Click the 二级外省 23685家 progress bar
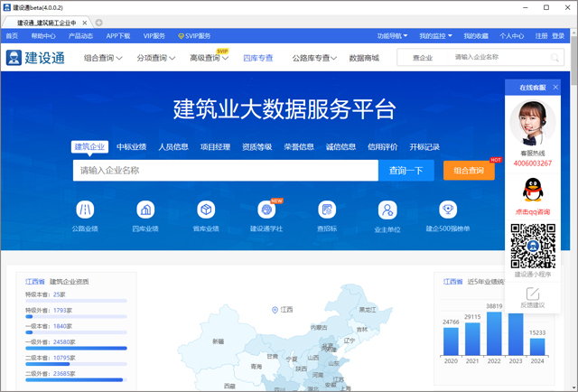Screen dimensions: 578x392 (76, 380)
